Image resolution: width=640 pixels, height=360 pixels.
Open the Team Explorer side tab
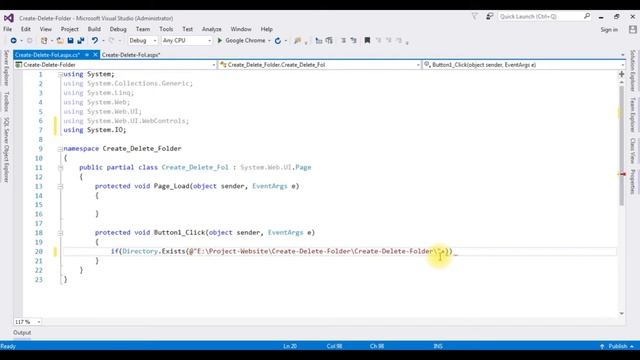[x=633, y=115]
